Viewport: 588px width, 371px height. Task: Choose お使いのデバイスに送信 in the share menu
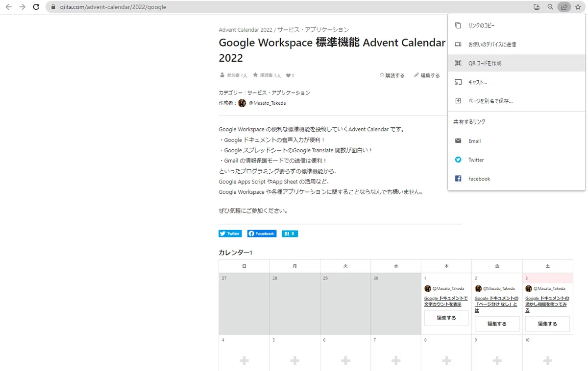tap(516, 45)
